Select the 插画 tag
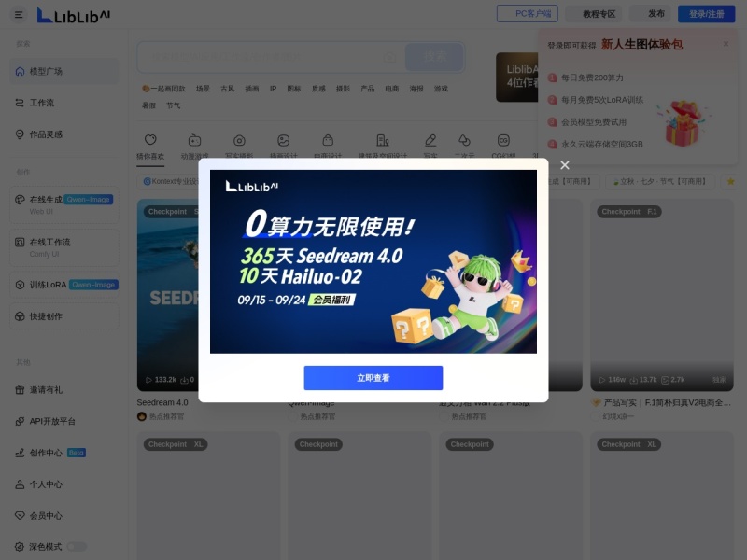This screenshot has height=560, width=747. (251, 89)
